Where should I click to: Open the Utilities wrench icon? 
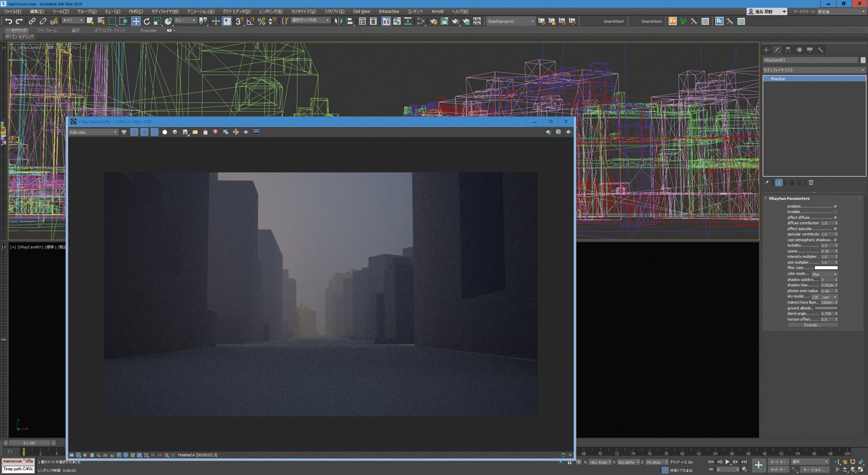click(821, 50)
